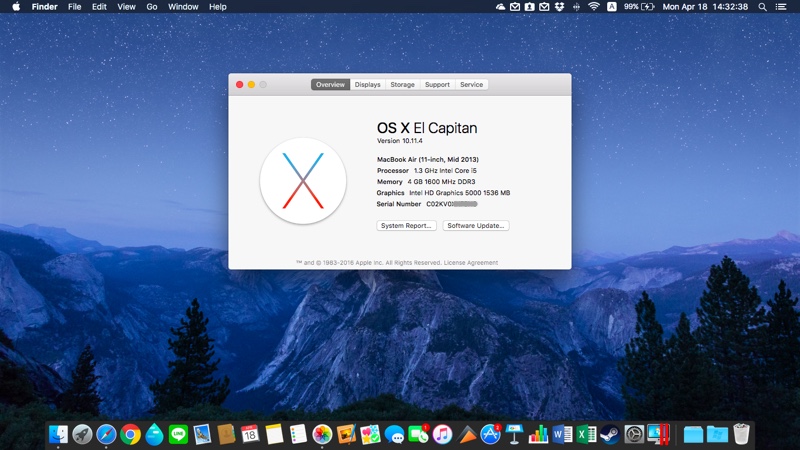Click the Software Update... button
The height and width of the screenshot is (450, 800).
[x=476, y=226]
